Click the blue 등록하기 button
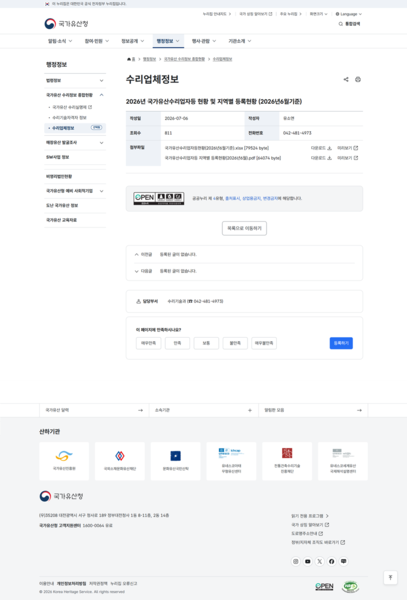This screenshot has width=407, height=600. tap(341, 343)
